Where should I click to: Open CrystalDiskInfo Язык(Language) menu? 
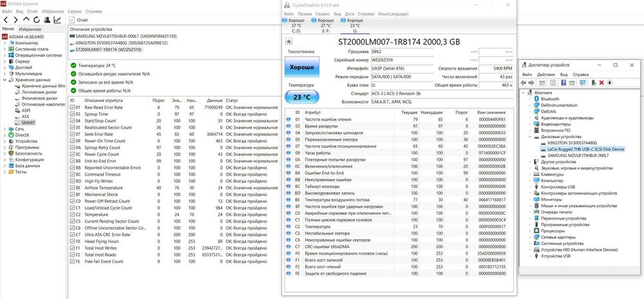(x=393, y=14)
